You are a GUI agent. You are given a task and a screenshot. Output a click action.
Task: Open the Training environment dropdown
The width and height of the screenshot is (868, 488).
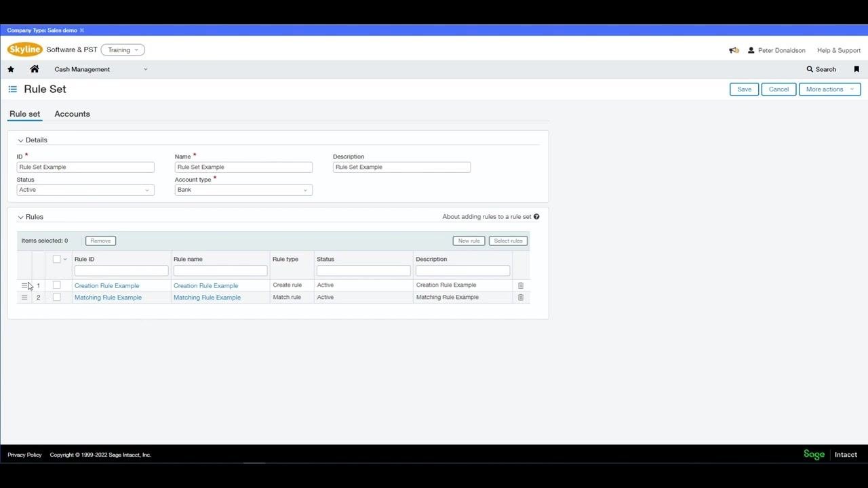[123, 49]
